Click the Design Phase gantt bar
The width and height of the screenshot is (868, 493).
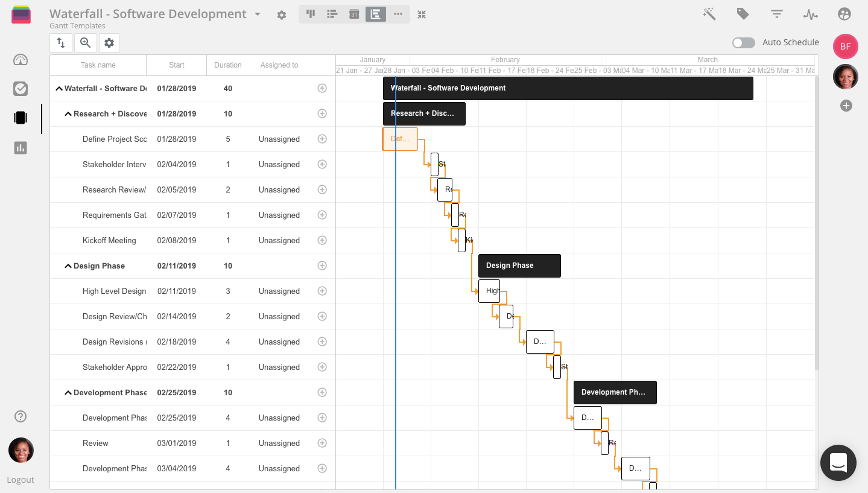tap(519, 266)
